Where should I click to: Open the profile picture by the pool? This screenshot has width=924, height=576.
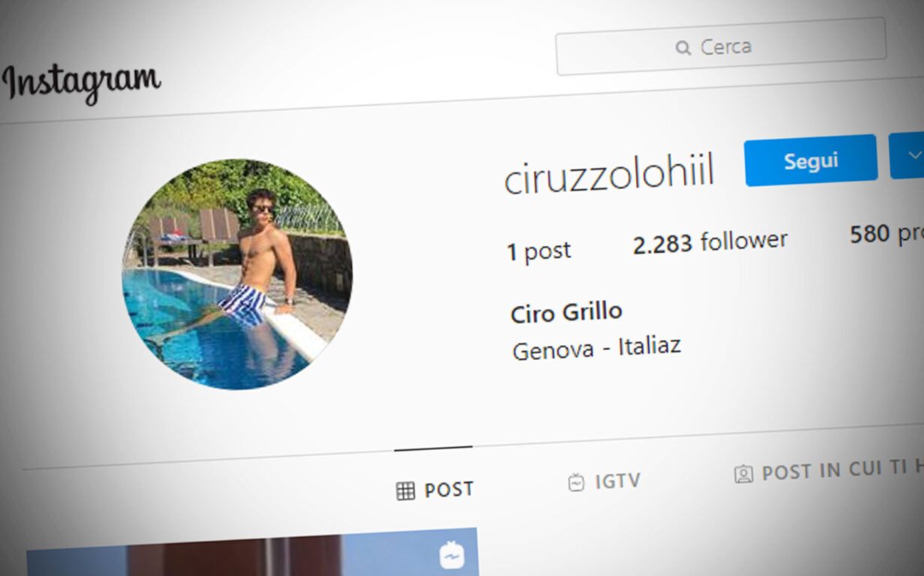pos(237,274)
